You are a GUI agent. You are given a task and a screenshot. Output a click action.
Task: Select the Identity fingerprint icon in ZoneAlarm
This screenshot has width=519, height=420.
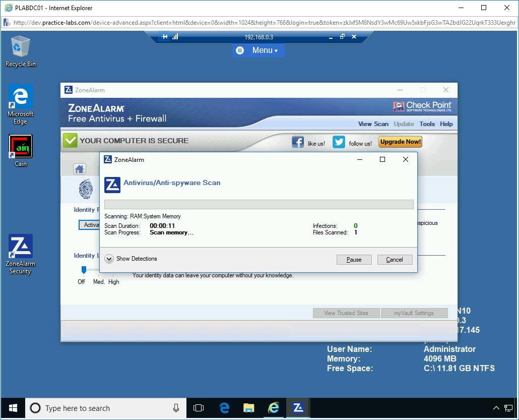click(86, 190)
